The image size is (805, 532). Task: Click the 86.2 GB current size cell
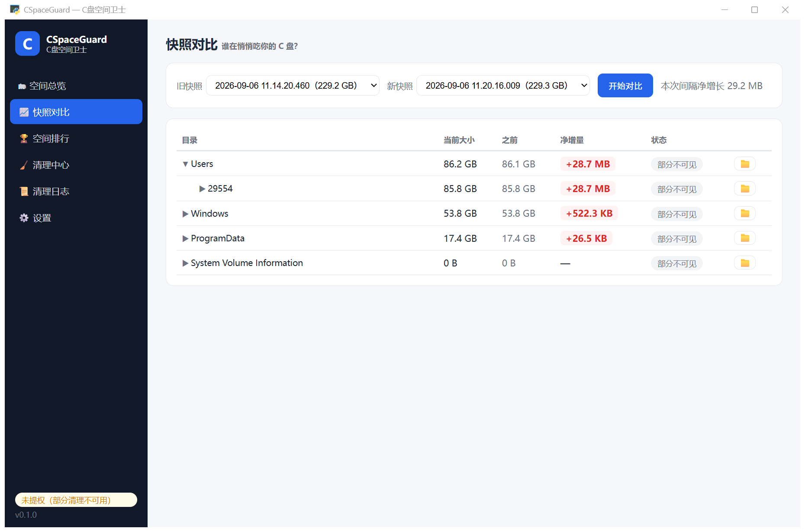pyautogui.click(x=460, y=164)
